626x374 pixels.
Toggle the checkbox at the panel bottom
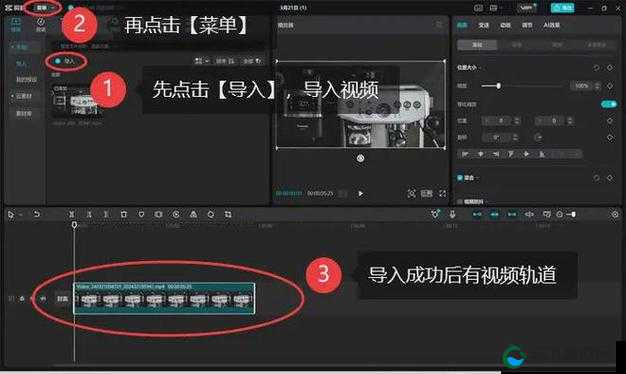pyautogui.click(x=460, y=202)
